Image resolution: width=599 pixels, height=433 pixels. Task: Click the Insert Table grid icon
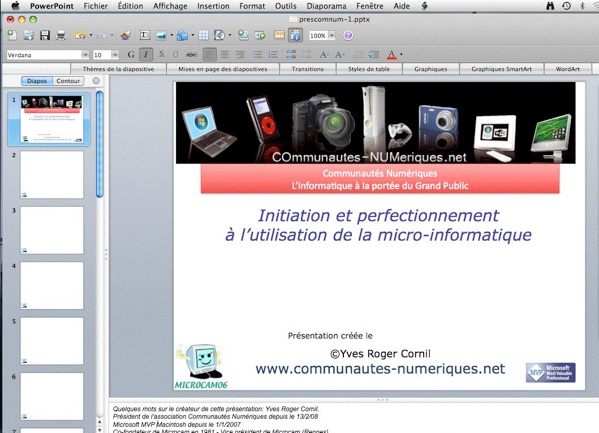pyautogui.click(x=203, y=36)
